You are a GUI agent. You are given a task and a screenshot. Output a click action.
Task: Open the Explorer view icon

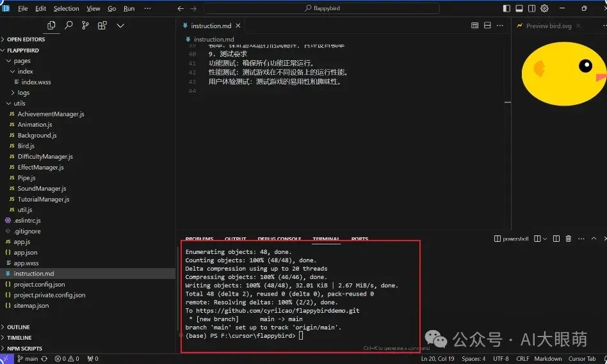click(51, 26)
